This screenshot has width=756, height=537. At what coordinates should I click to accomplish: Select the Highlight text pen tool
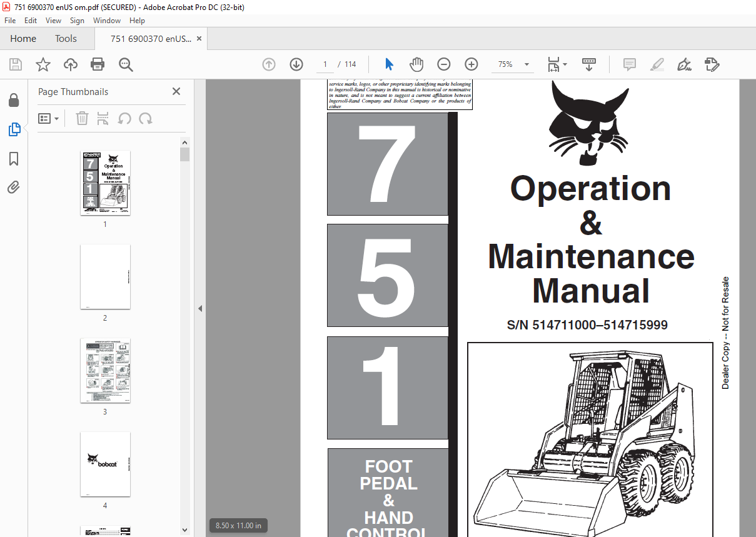pyautogui.click(x=657, y=64)
